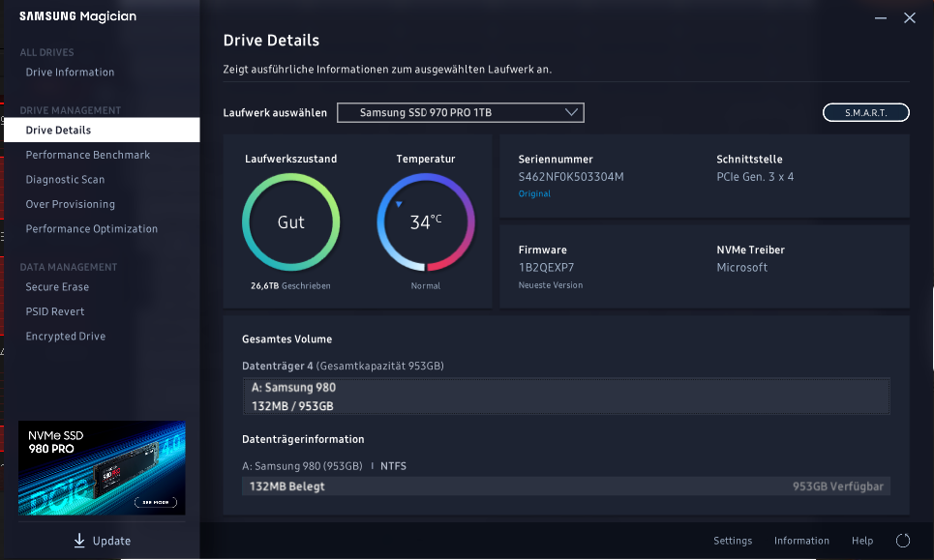Select PSID Revert in sidebar
Viewport: 934px width, 560px height.
coord(55,311)
